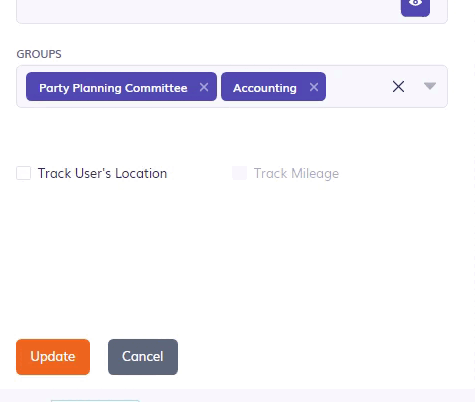Remove the Party Planning Committee group tag
Screen dimensions: 475x402
(x=204, y=87)
